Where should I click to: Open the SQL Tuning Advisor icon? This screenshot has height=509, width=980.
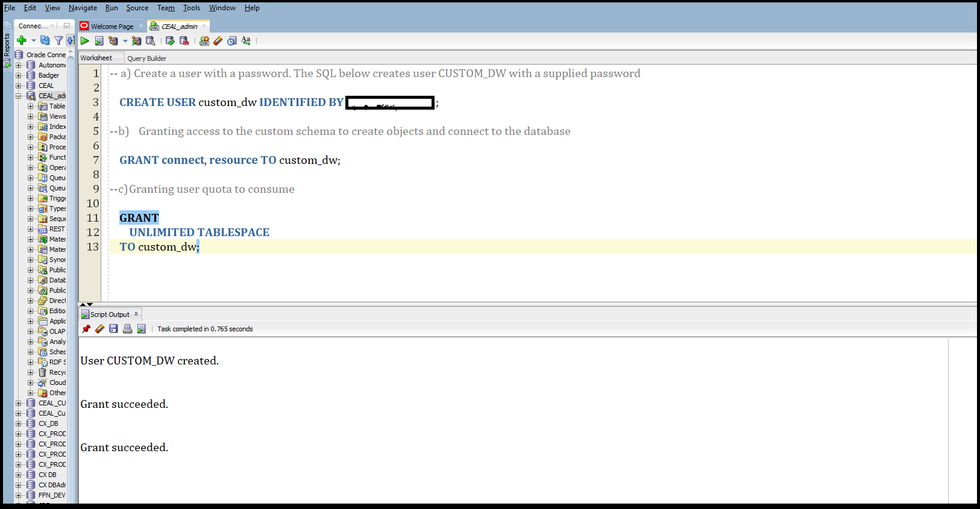tap(151, 41)
